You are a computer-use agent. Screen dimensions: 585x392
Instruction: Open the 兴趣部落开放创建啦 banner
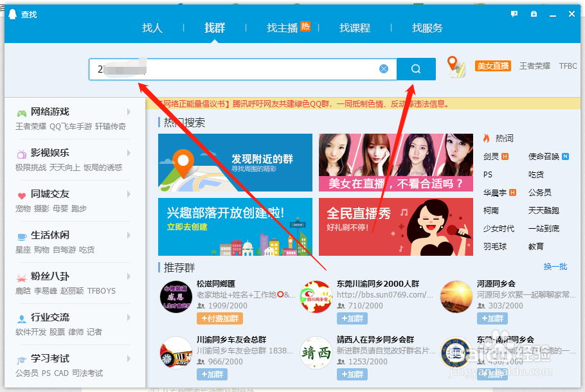pyautogui.click(x=235, y=227)
